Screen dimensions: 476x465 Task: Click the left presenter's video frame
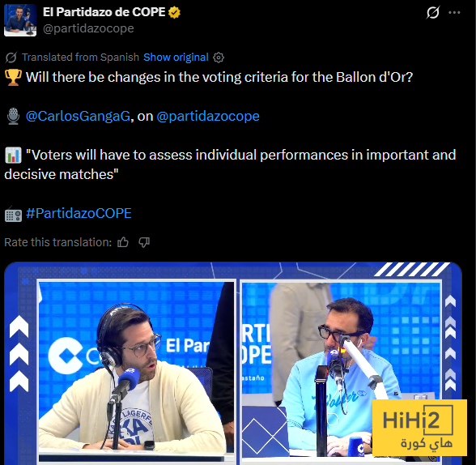pyautogui.click(x=136, y=372)
